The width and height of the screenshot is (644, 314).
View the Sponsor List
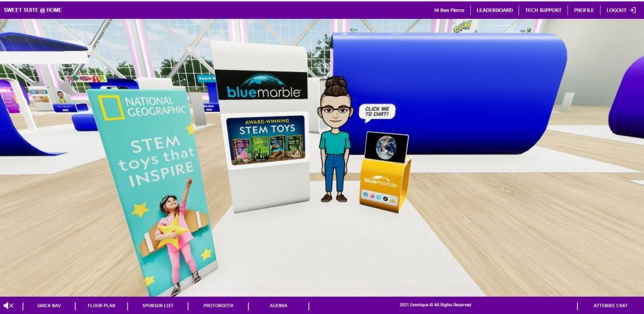[x=156, y=305]
